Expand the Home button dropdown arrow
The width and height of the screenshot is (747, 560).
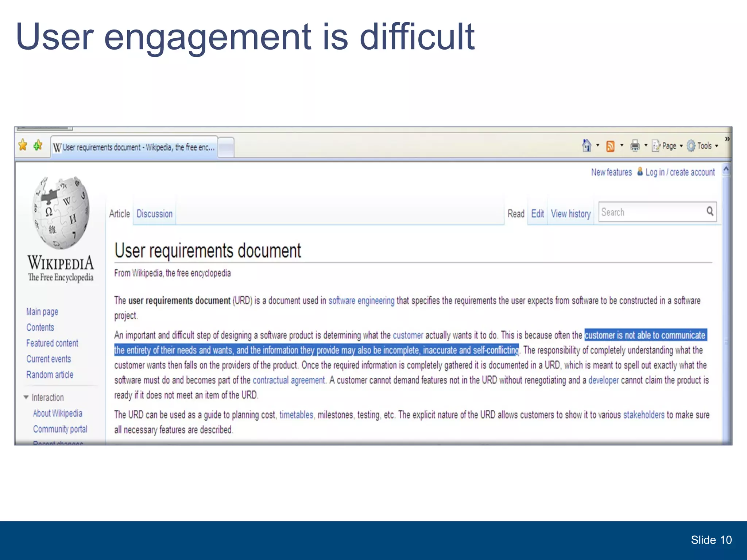(597, 145)
